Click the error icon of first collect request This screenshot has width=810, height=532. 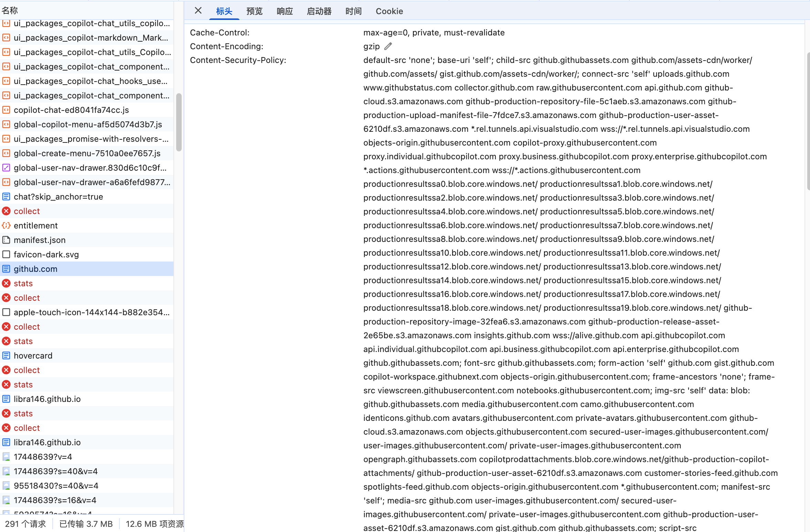point(6,211)
